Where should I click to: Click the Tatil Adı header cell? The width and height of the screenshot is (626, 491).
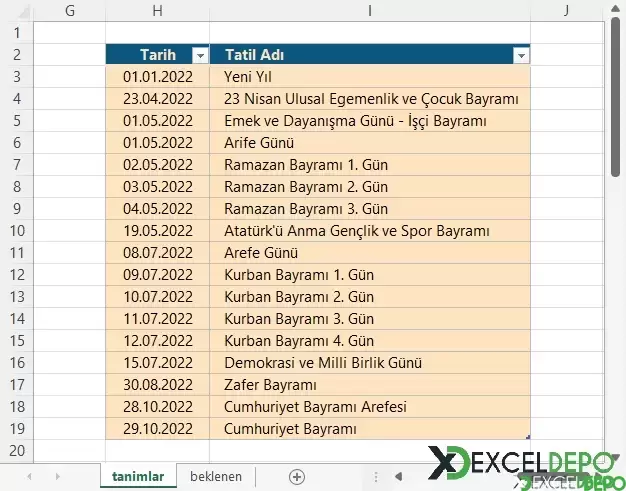point(370,55)
